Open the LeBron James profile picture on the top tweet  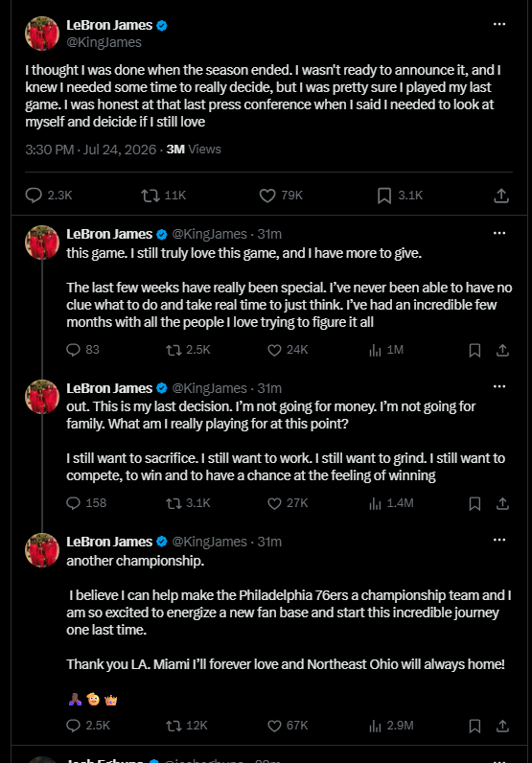(42, 34)
